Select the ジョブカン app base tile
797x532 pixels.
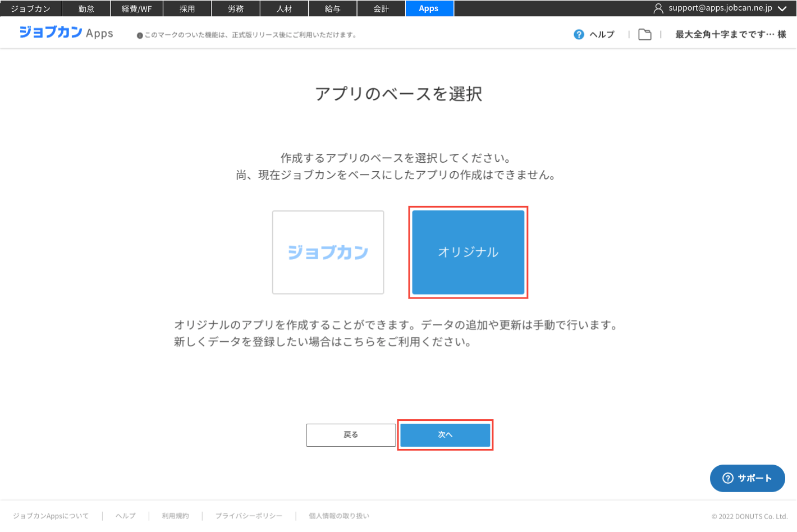click(328, 253)
